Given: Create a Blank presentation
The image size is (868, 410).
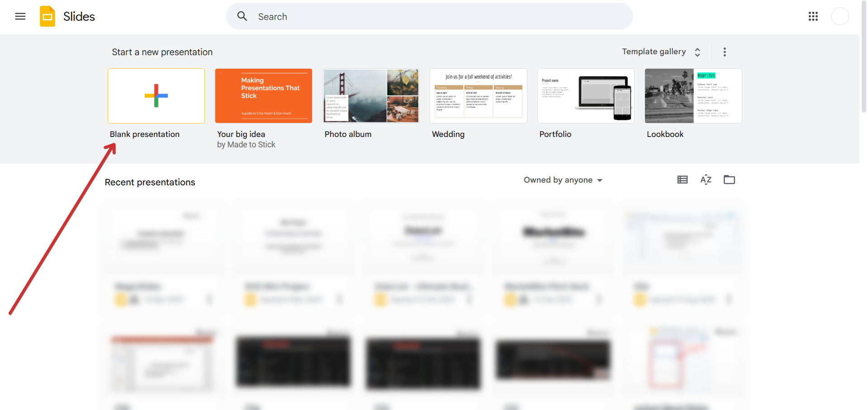Looking at the screenshot, I should pyautogui.click(x=157, y=96).
